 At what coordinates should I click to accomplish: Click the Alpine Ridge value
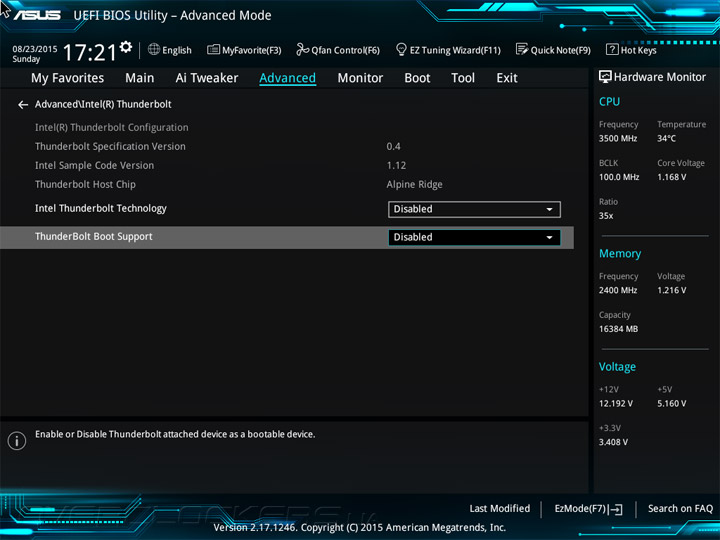tap(414, 185)
